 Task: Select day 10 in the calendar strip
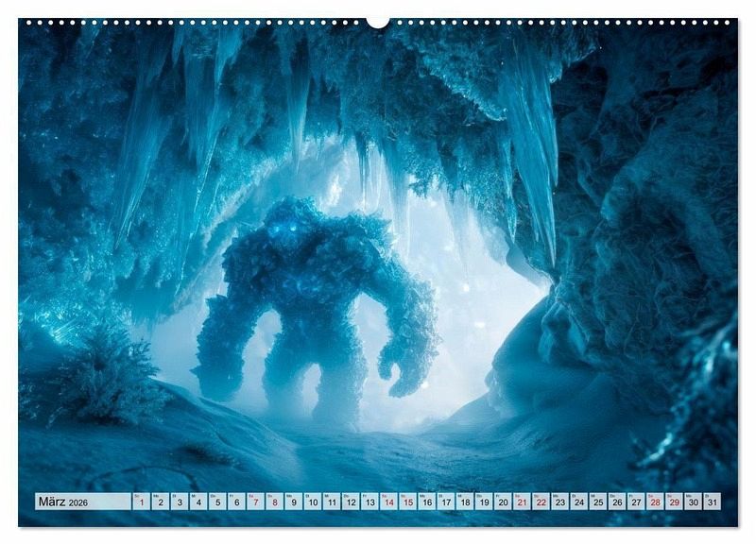pos(313,502)
